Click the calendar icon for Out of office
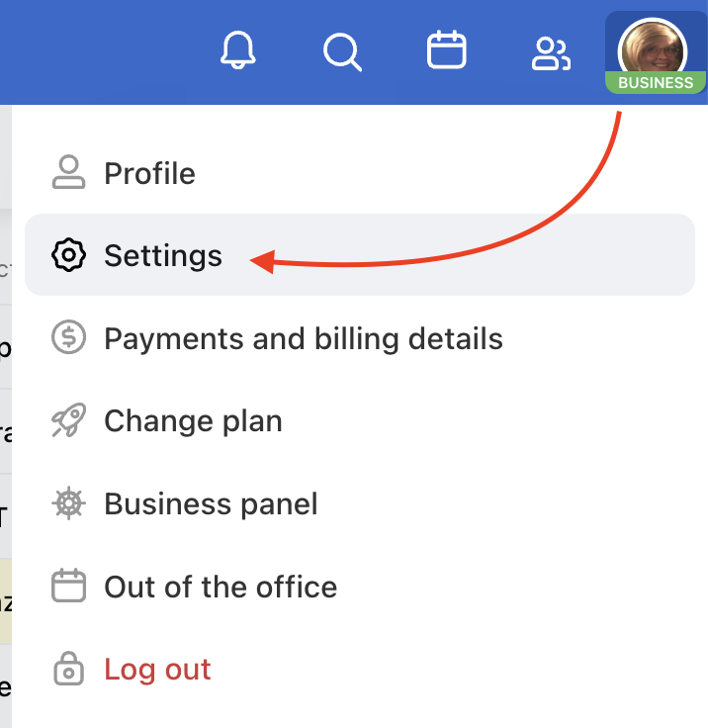708x728 pixels. [68, 587]
